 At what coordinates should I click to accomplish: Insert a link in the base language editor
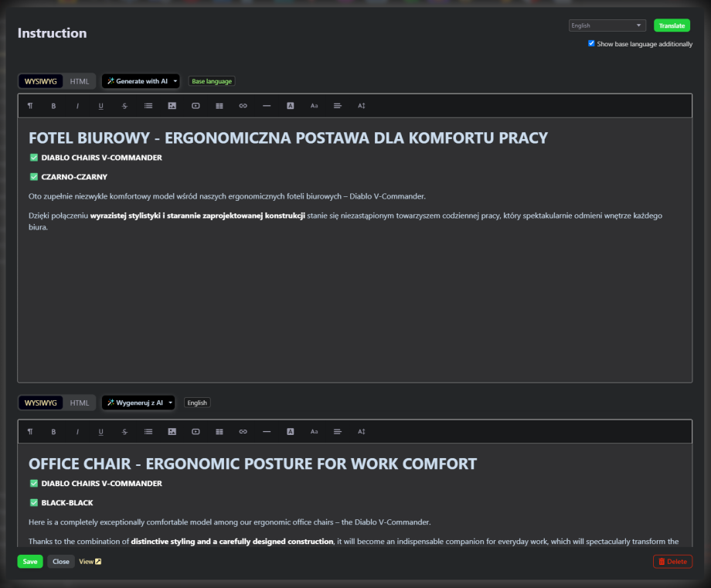(x=243, y=106)
